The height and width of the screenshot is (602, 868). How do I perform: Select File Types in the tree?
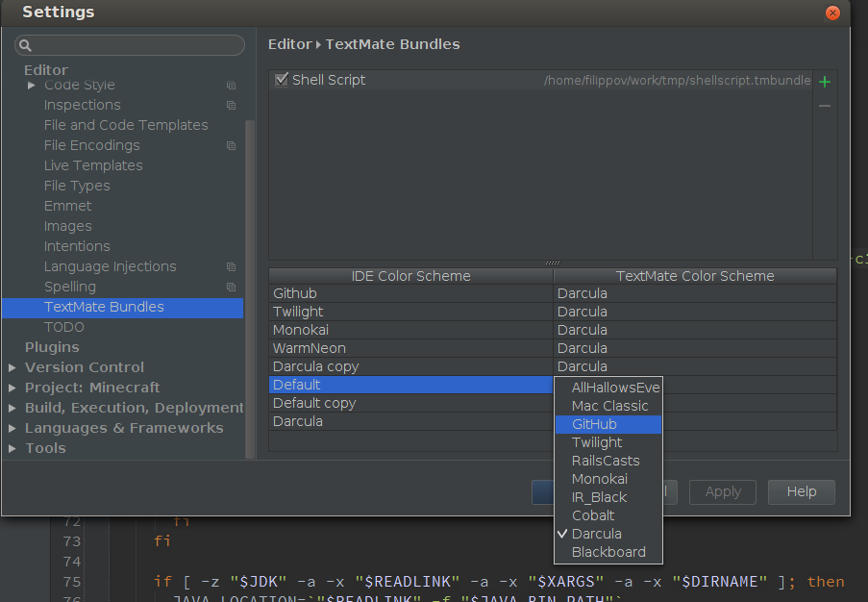(x=77, y=187)
